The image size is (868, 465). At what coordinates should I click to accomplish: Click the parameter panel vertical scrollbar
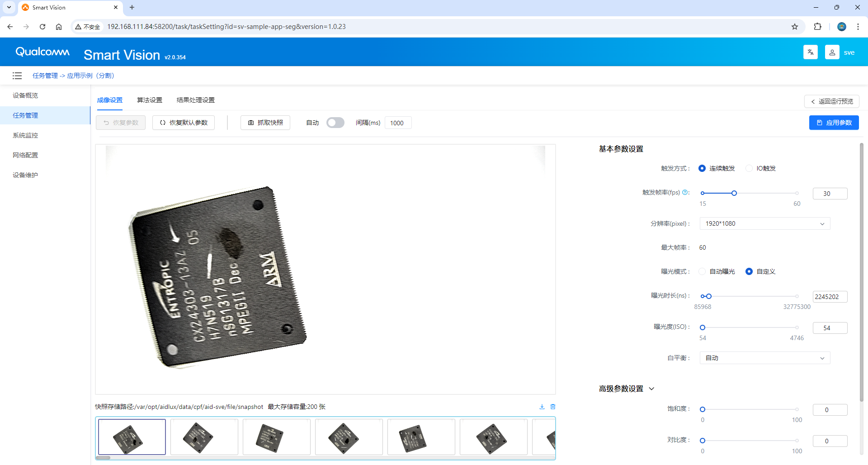[861, 272]
